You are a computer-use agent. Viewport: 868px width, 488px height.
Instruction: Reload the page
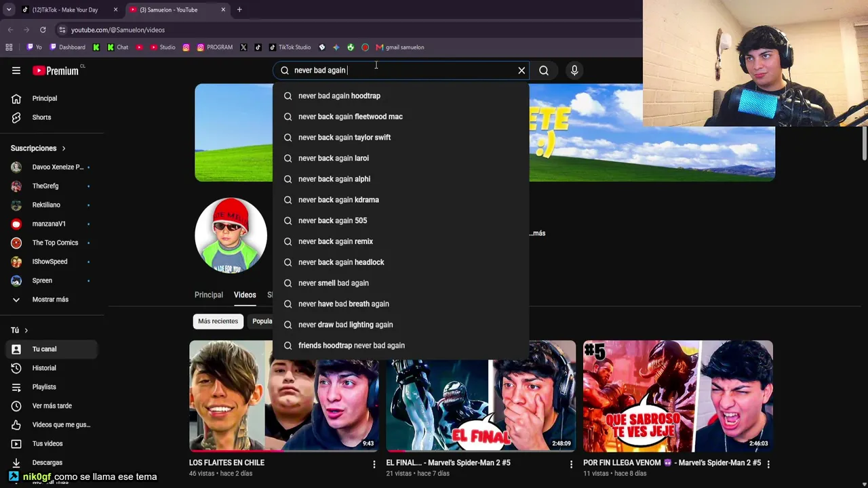pyautogui.click(x=43, y=30)
